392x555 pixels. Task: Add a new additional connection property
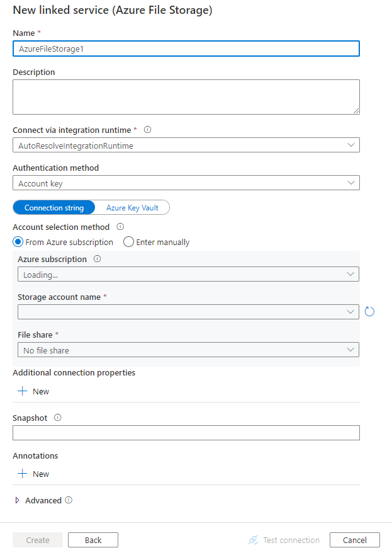pyautogui.click(x=33, y=391)
